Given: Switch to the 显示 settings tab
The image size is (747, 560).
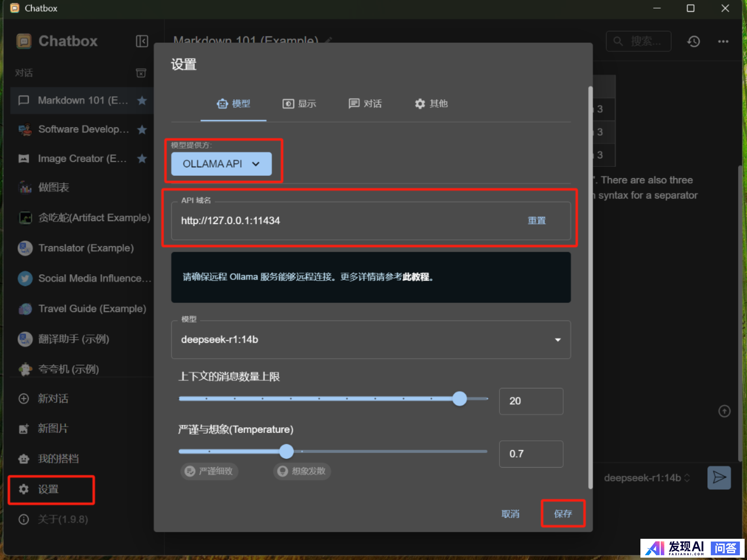Looking at the screenshot, I should click(299, 104).
